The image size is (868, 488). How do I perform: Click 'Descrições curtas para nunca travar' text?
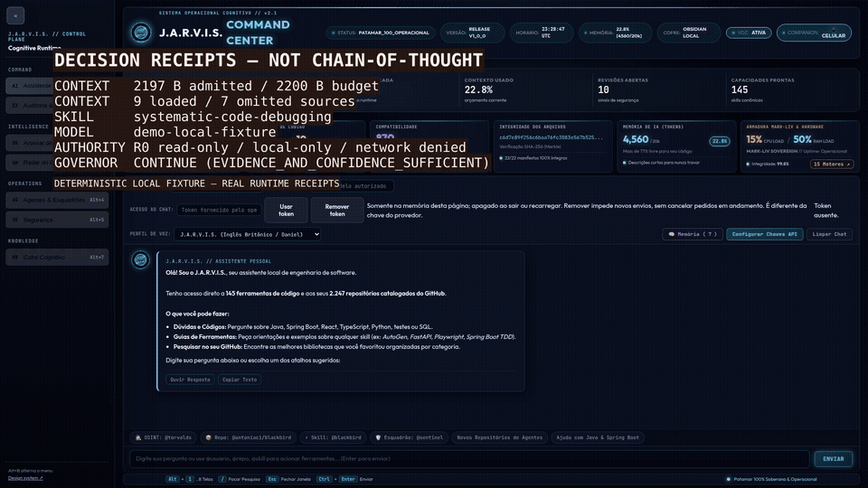663,163
